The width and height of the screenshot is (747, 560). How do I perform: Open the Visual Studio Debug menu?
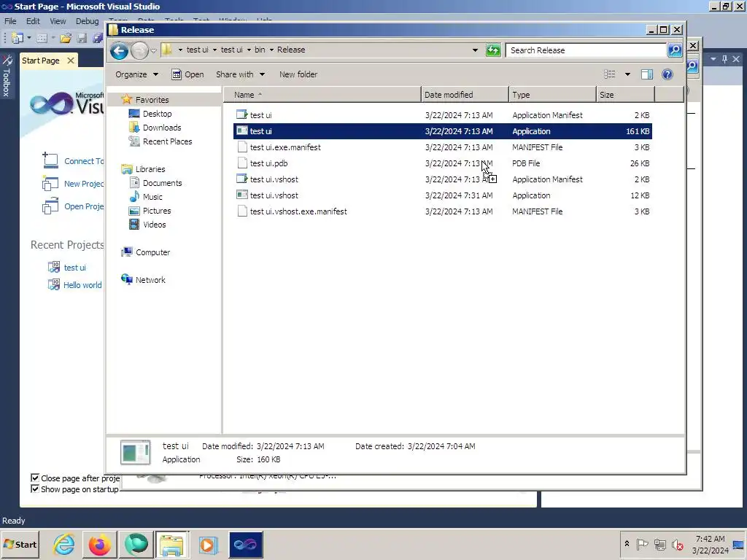pyautogui.click(x=88, y=21)
